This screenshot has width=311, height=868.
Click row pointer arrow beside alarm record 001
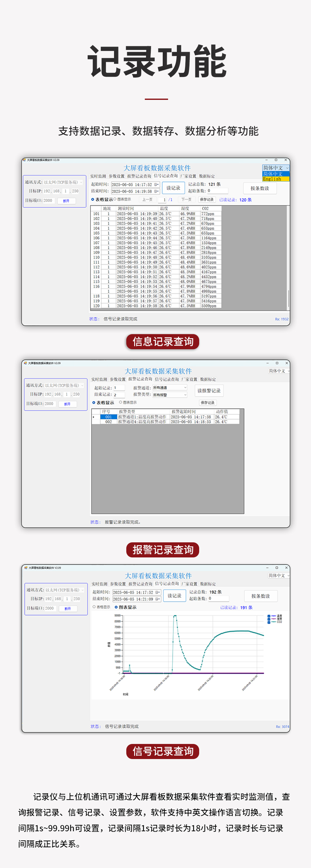(94, 417)
